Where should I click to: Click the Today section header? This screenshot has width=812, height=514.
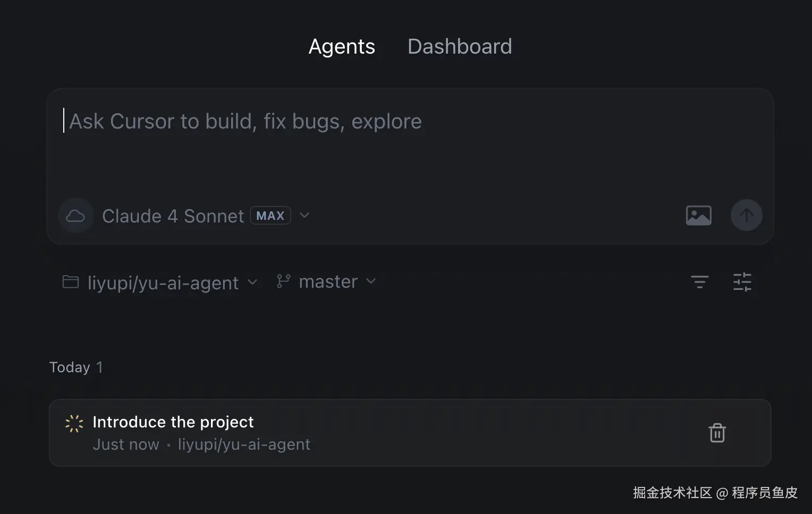(x=70, y=367)
